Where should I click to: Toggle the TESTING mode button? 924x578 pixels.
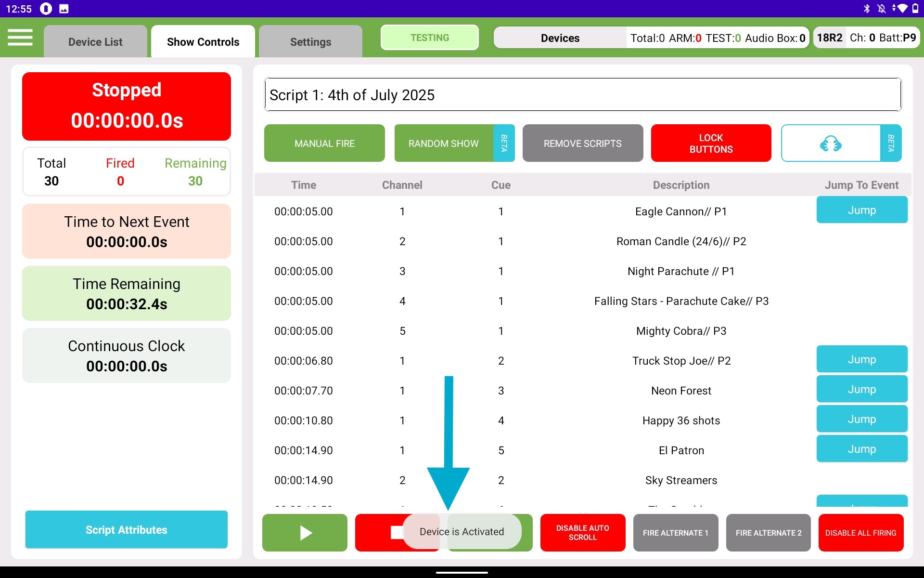coord(429,38)
